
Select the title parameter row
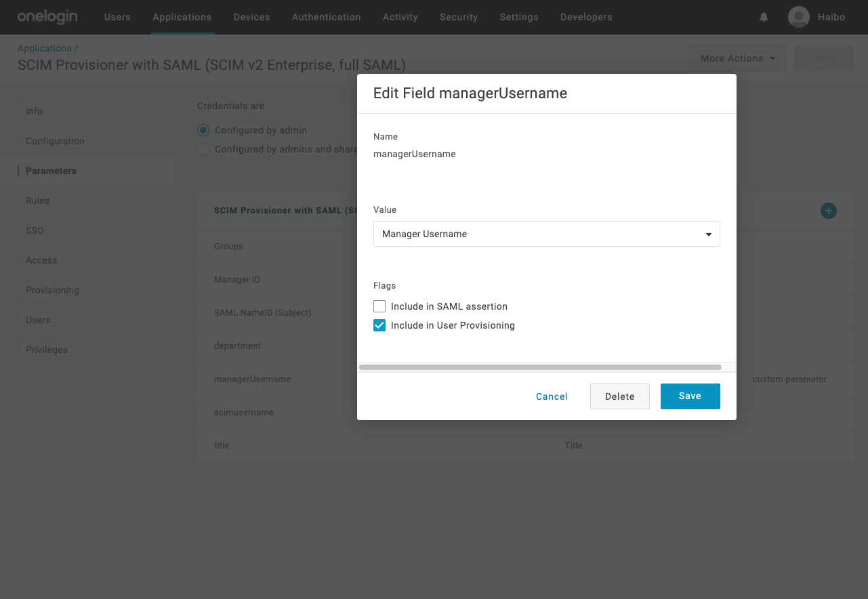pyautogui.click(x=222, y=446)
